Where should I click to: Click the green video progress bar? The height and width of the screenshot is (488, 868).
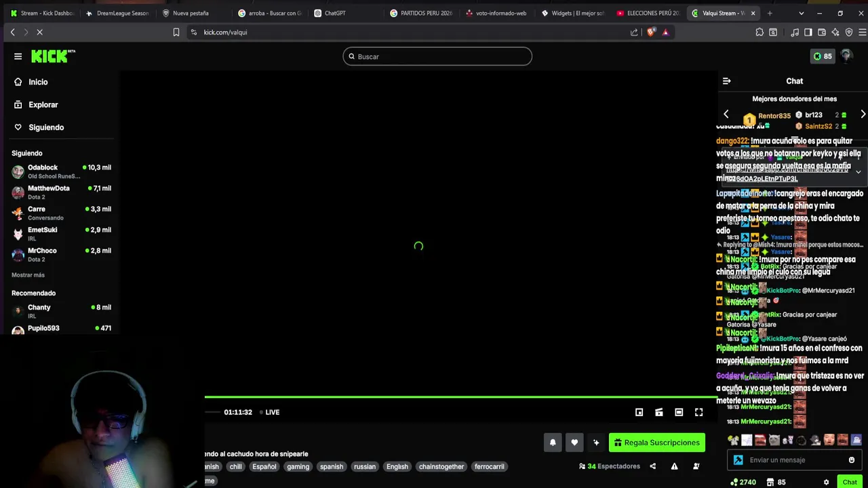[x=460, y=397]
